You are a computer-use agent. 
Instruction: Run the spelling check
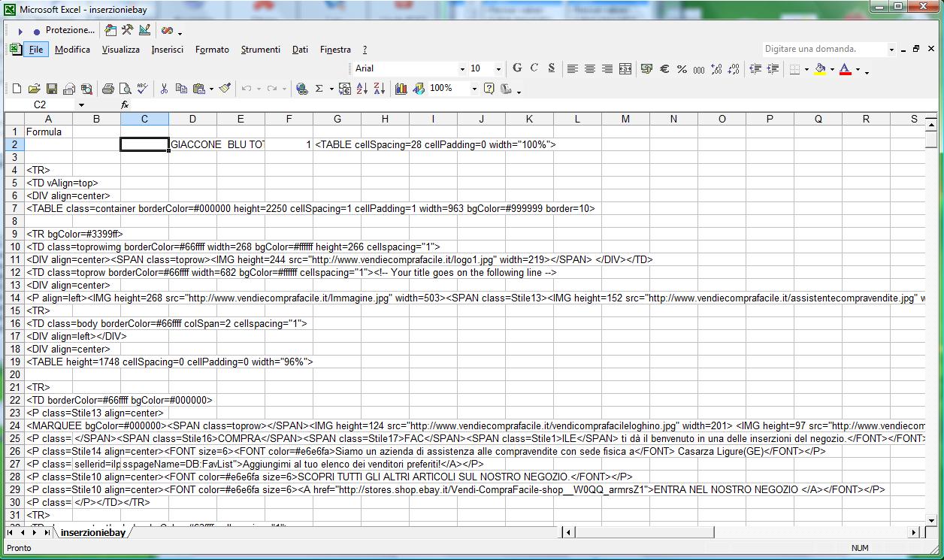coord(142,89)
